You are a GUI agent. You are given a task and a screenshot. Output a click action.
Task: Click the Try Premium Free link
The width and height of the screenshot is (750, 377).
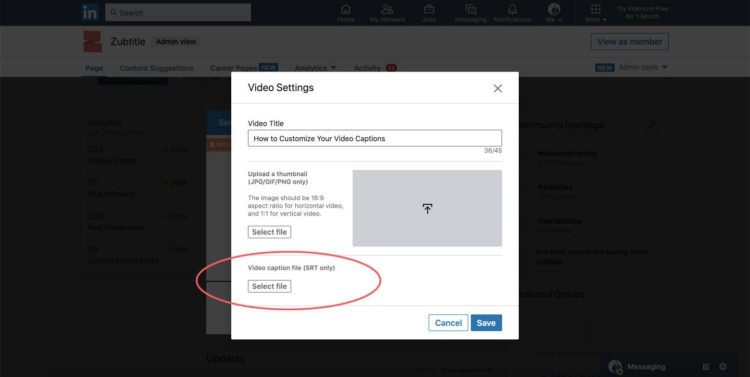(642, 12)
